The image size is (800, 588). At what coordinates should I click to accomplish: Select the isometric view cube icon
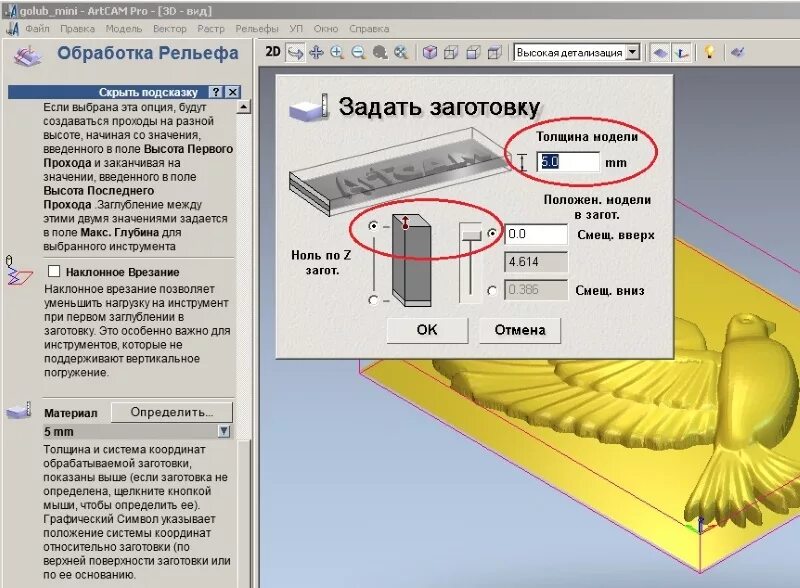430,52
